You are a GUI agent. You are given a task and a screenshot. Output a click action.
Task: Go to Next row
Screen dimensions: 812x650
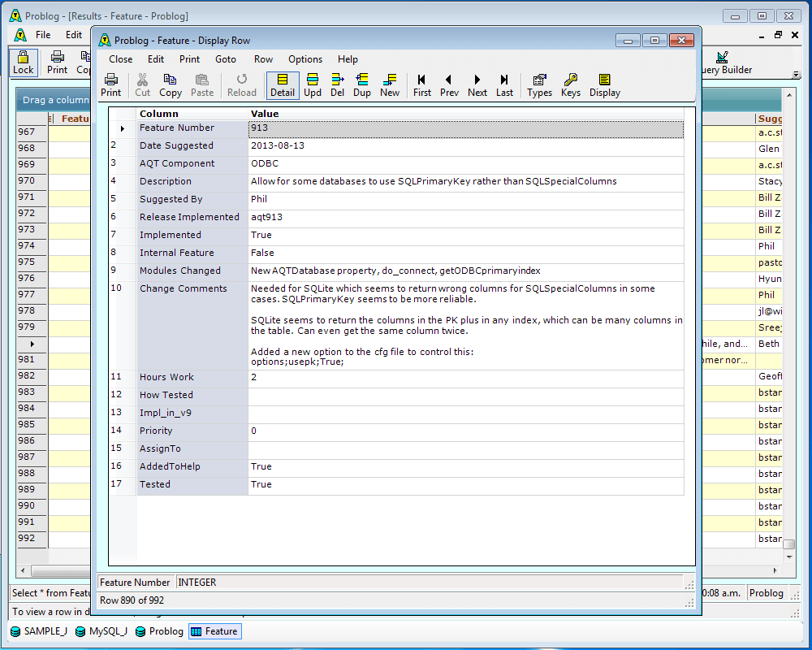click(477, 85)
